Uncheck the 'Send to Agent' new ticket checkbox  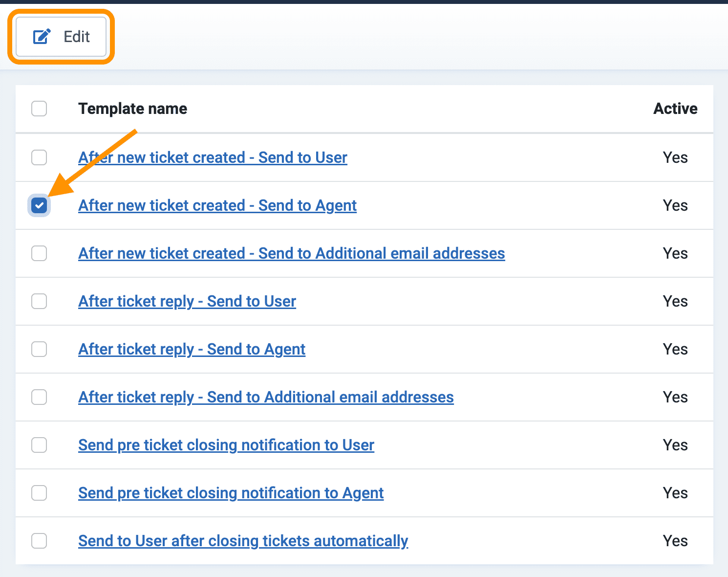[39, 205]
